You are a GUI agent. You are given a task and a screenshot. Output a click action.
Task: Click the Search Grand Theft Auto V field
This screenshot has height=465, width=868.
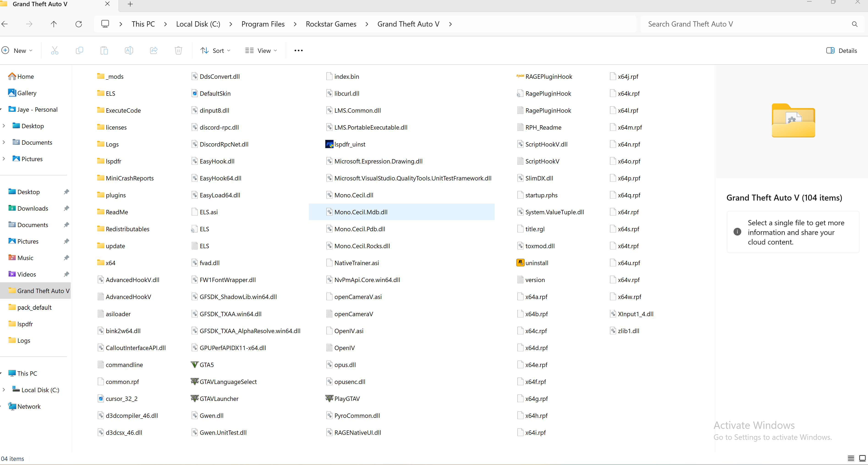745,24
